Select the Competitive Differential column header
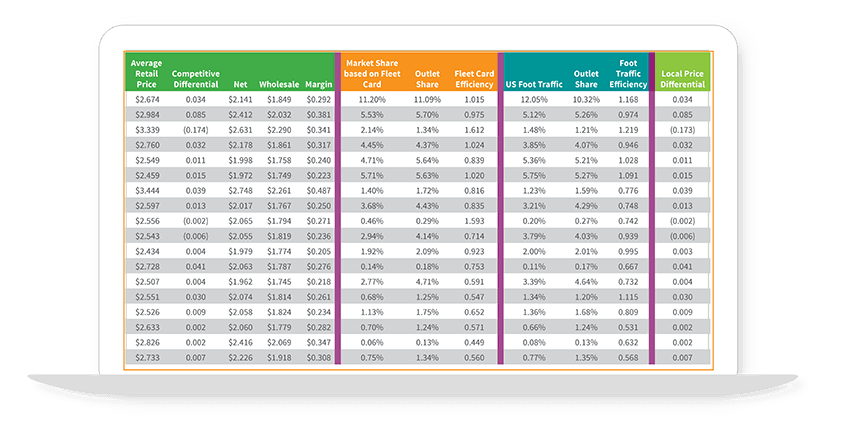Viewport: 850px width, 425px height. tap(196, 79)
